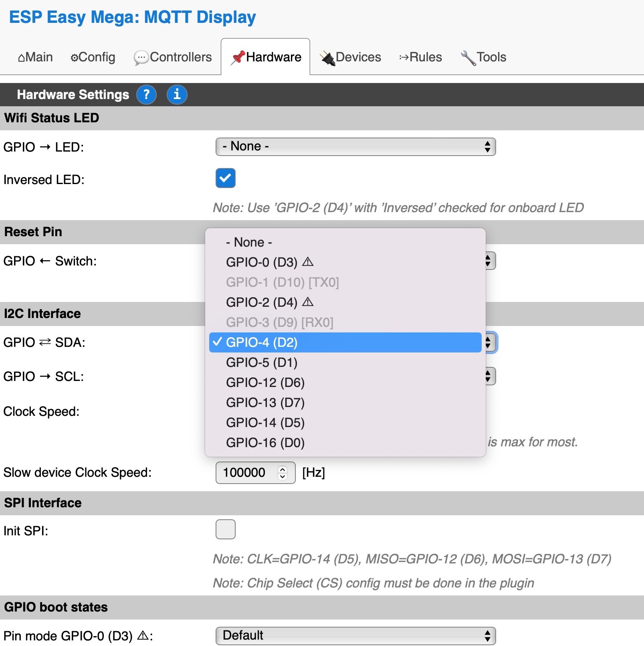Pick GPIO-14 (D5) in the dropdown list
The width and height of the screenshot is (644, 646).
tap(345, 423)
